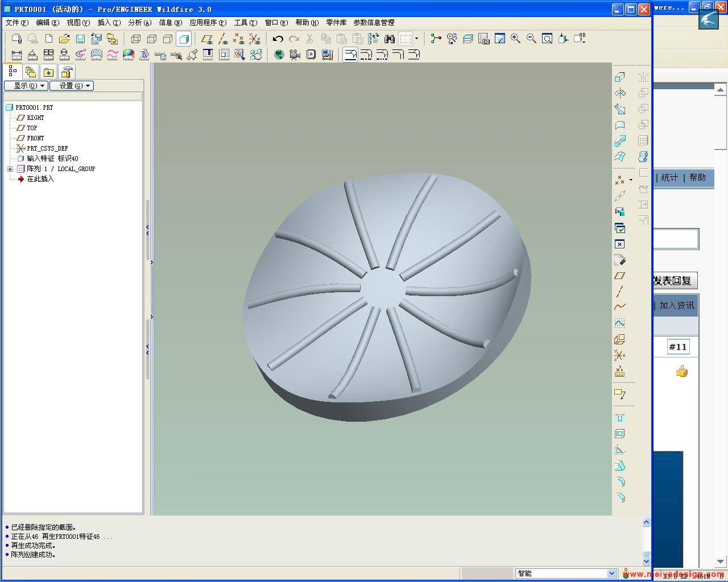
Task: Select the Extrude tool in right toolbar
Action: click(620, 77)
